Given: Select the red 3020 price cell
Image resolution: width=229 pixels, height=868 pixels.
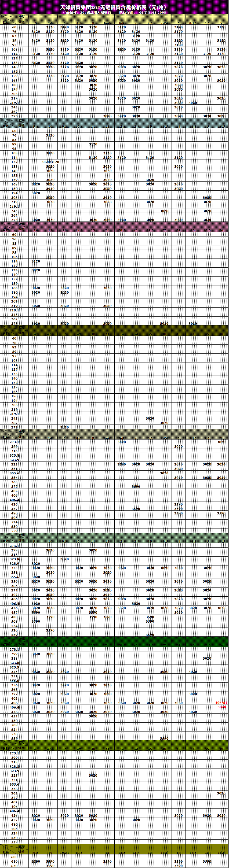Looking at the screenshot, I should [221, 707].
